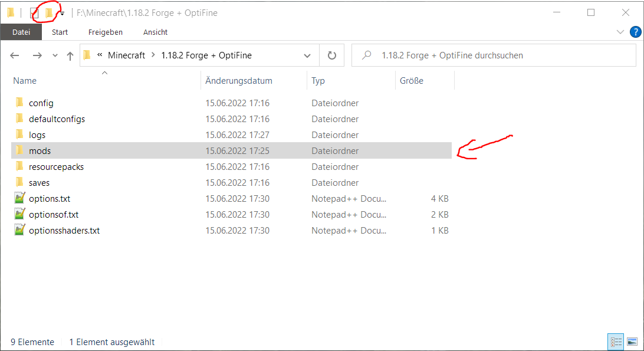Viewport: 644px width, 351px height.
Task: Select the mods folder name
Action: pyautogui.click(x=40, y=151)
